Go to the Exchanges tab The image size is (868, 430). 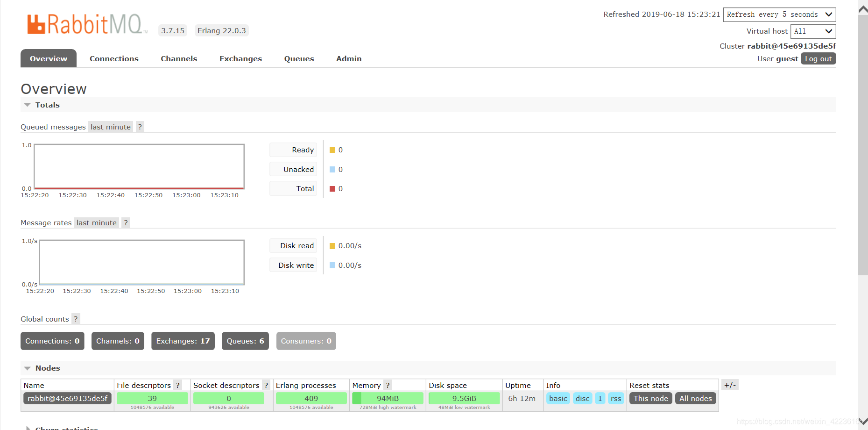click(x=240, y=58)
